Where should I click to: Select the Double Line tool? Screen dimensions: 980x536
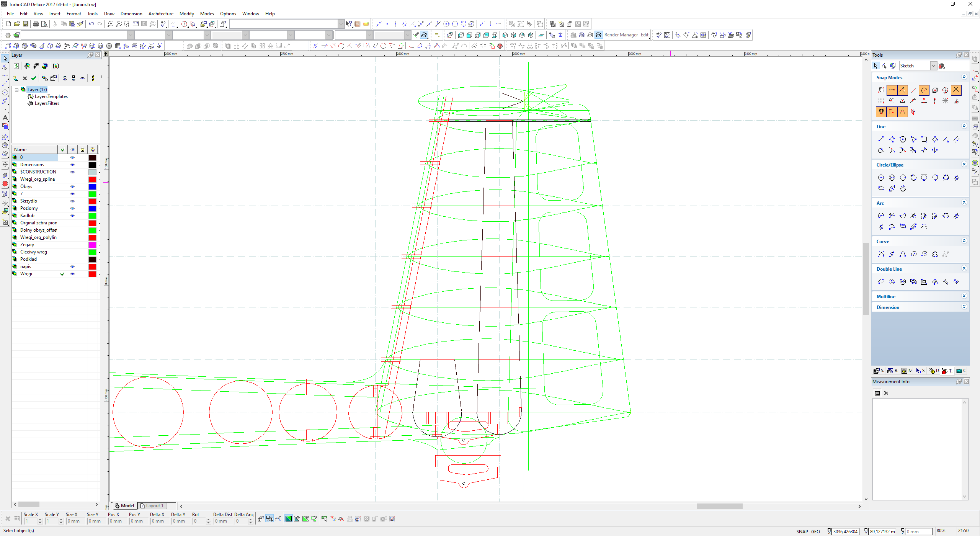click(881, 282)
